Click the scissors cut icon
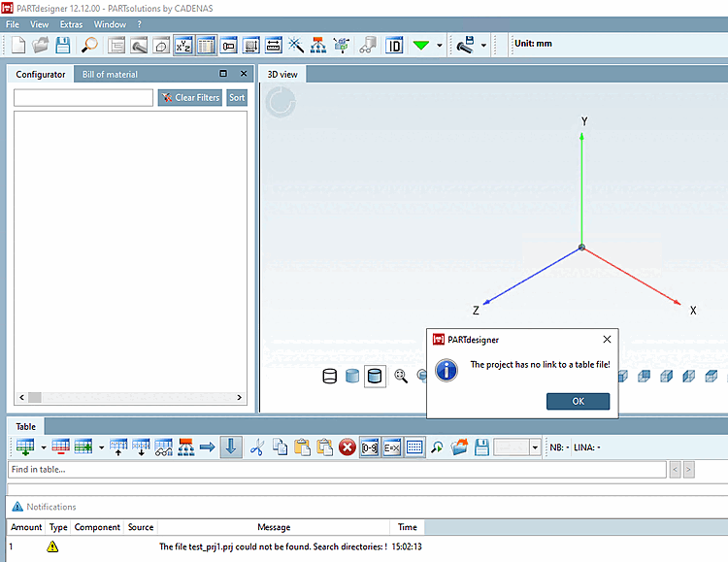Image resolution: width=728 pixels, height=562 pixels. 257,447
